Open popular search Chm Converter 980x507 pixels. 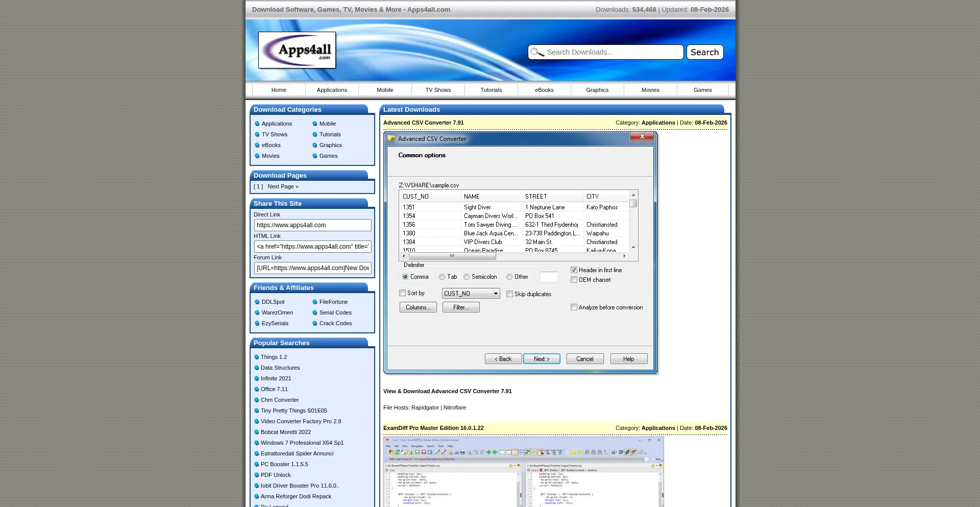pos(280,400)
